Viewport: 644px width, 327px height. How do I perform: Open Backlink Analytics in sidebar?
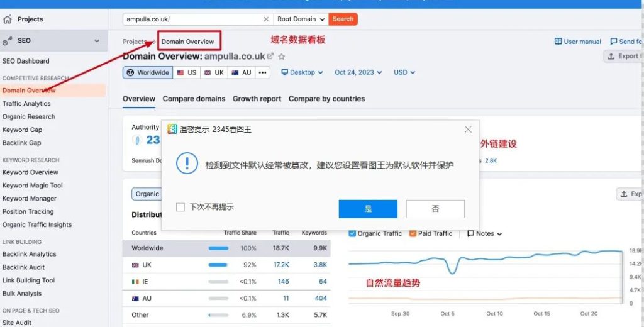29,255
